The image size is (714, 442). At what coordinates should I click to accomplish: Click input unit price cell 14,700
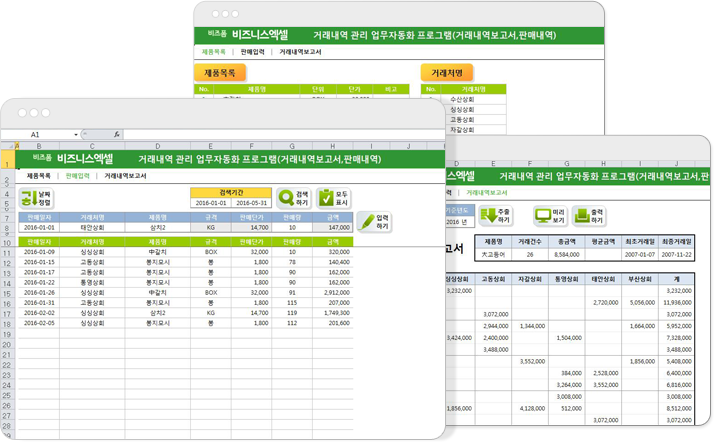click(x=251, y=227)
